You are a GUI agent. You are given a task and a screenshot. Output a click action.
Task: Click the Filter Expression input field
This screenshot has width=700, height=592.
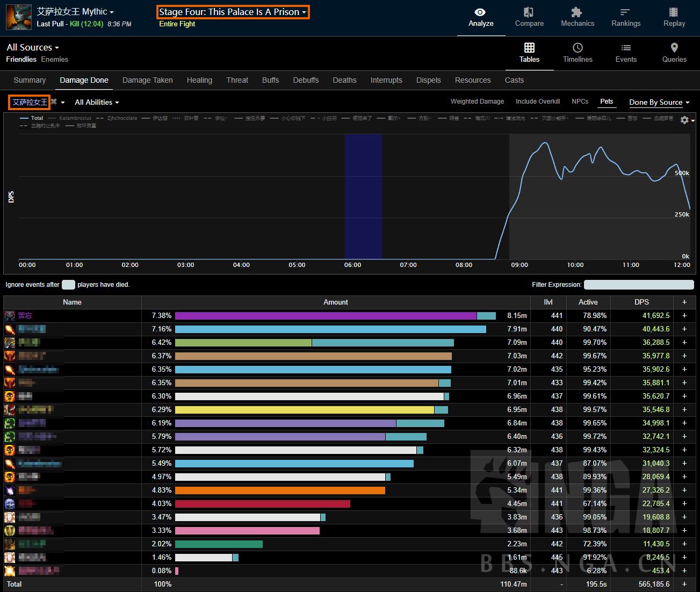point(638,285)
